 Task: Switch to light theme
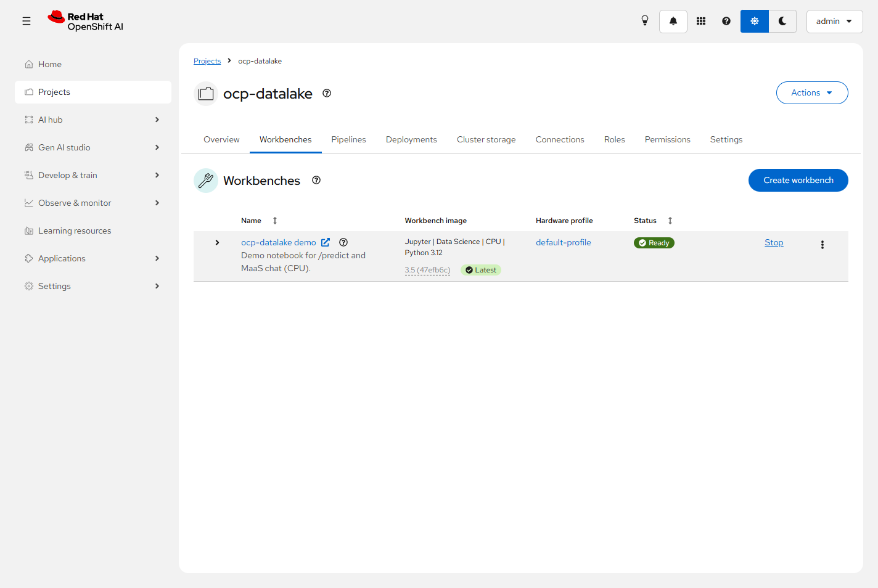pos(755,21)
